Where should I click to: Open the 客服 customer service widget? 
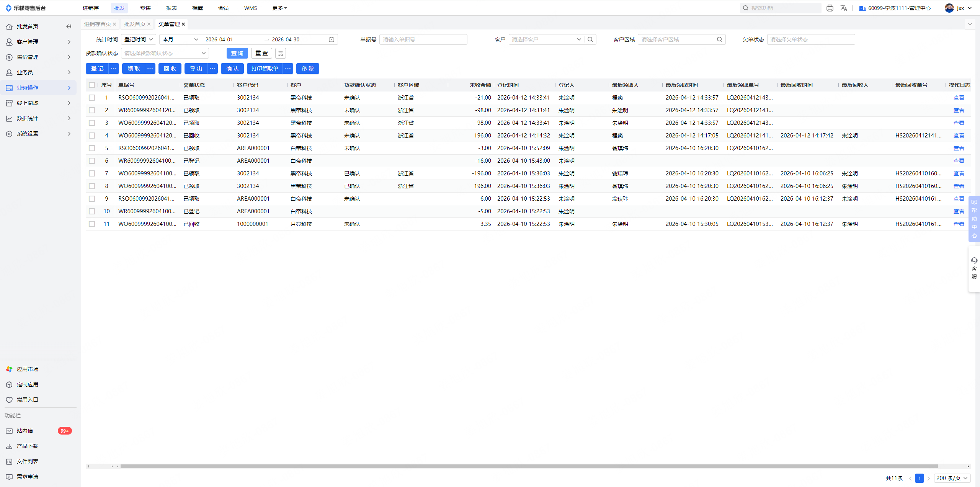click(974, 269)
